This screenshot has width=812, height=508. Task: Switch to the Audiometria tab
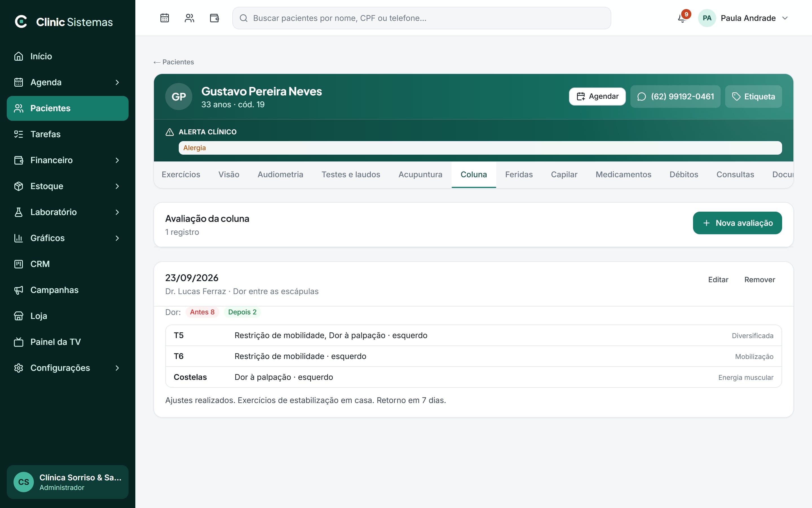(x=280, y=174)
